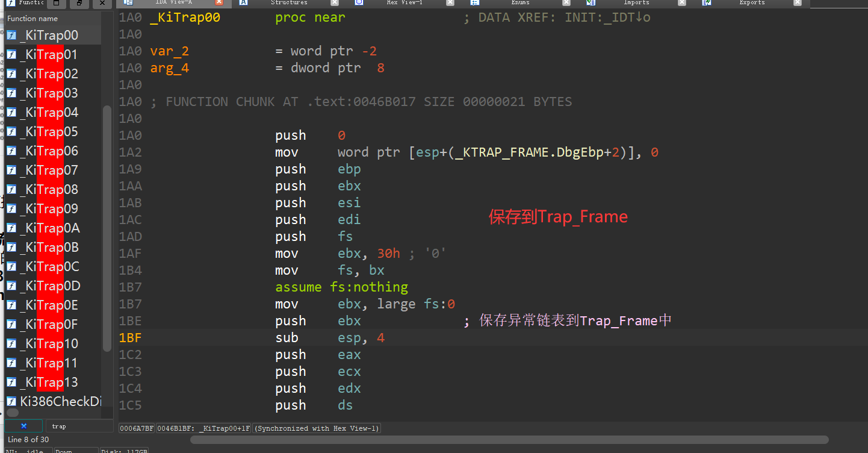
Task: Click the function icon beside _KiTrap00
Action: (x=11, y=36)
